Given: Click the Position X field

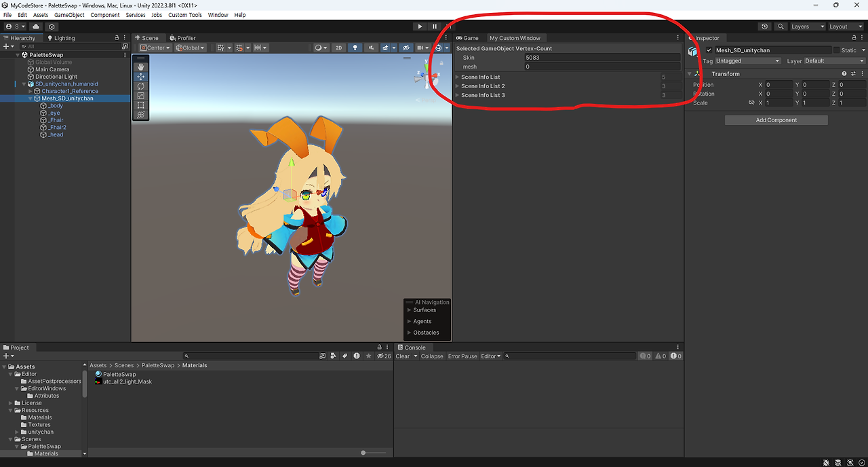Looking at the screenshot, I should coord(778,85).
